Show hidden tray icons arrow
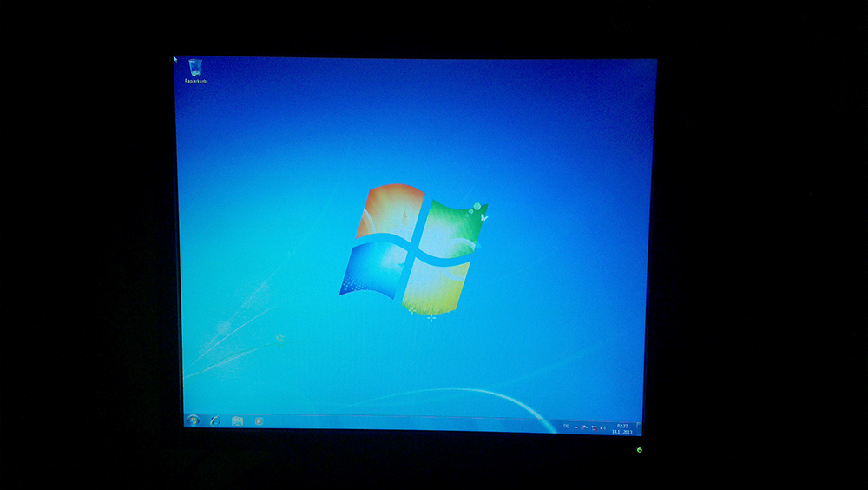Viewport: 868px width, 490px height. [x=577, y=427]
